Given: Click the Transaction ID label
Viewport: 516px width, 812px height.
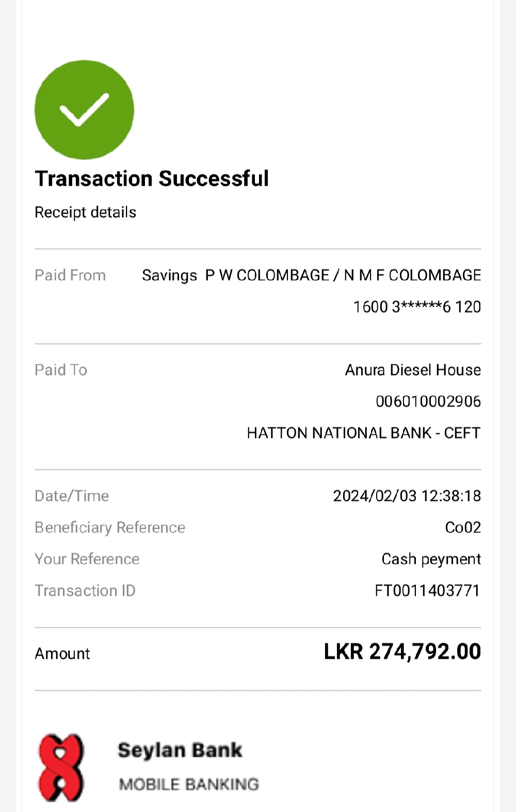Looking at the screenshot, I should pyautogui.click(x=85, y=590).
